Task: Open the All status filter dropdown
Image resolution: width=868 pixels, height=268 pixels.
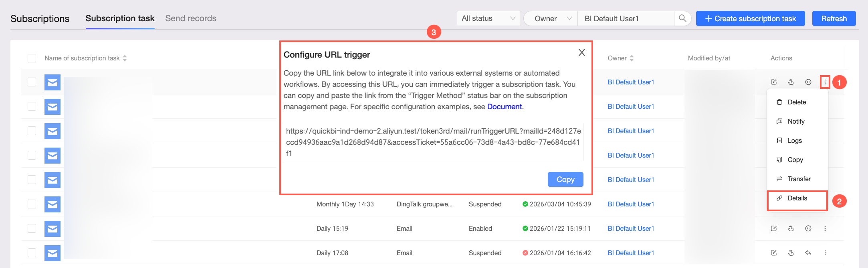Action: pos(489,18)
